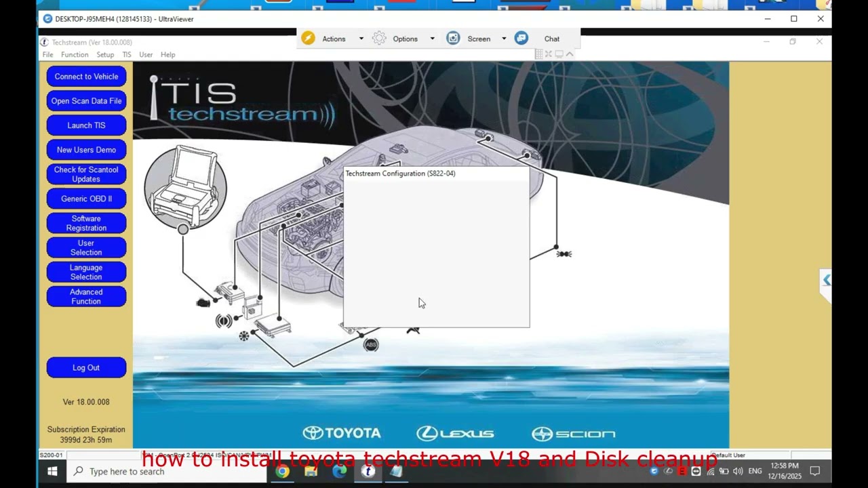Open User Selection
868x488 pixels.
click(86, 247)
